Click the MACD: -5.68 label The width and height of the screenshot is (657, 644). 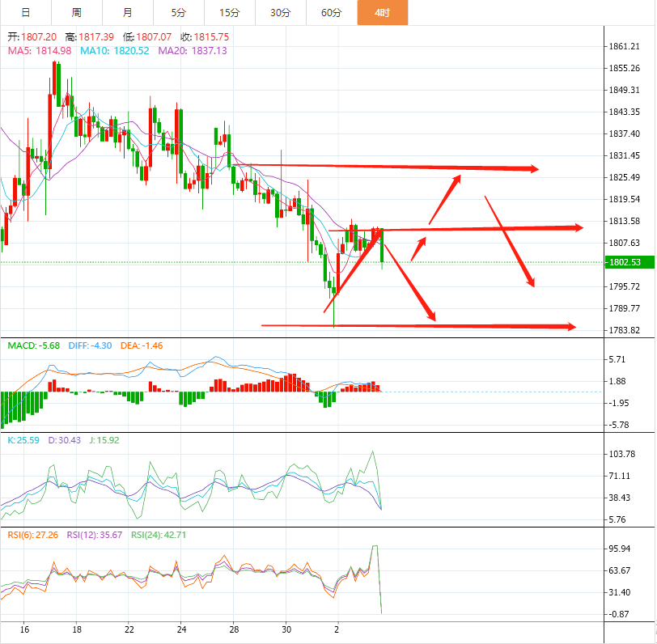34,345
